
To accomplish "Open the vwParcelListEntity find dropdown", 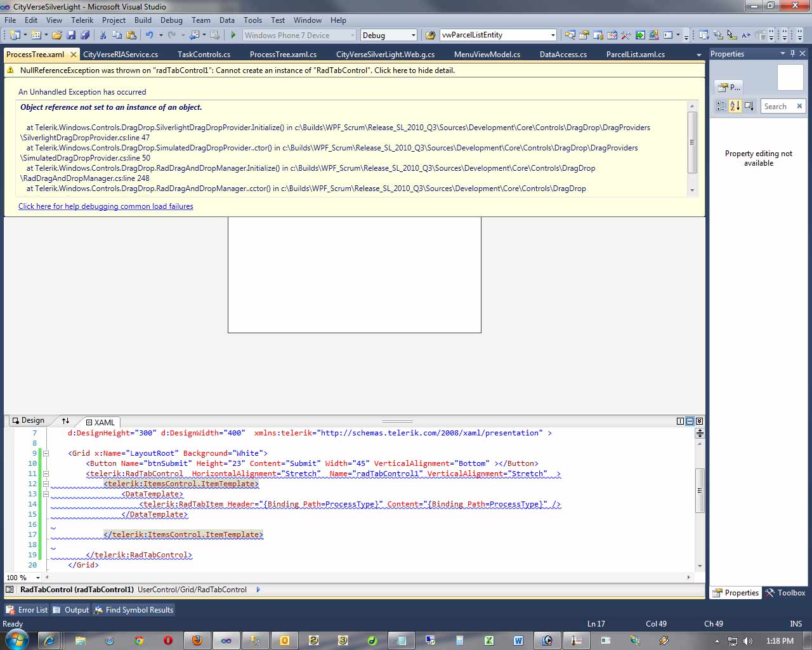I will pyautogui.click(x=553, y=36).
